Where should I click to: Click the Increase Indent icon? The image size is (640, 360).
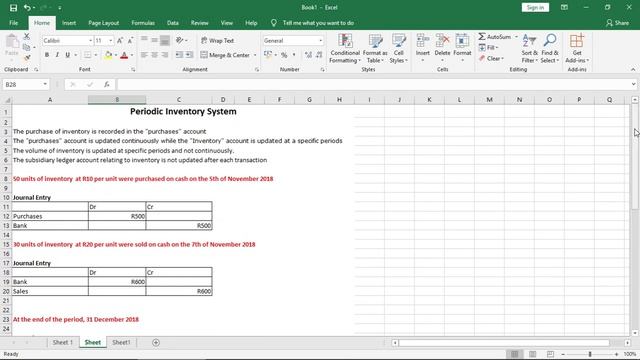click(189, 55)
